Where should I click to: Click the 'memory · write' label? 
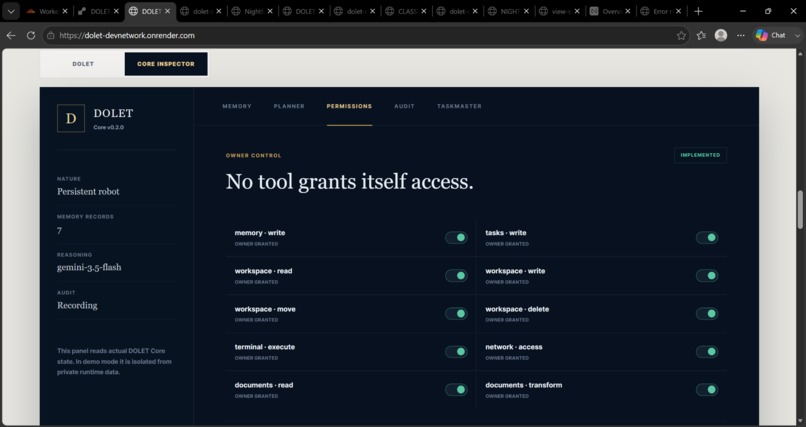(x=260, y=233)
